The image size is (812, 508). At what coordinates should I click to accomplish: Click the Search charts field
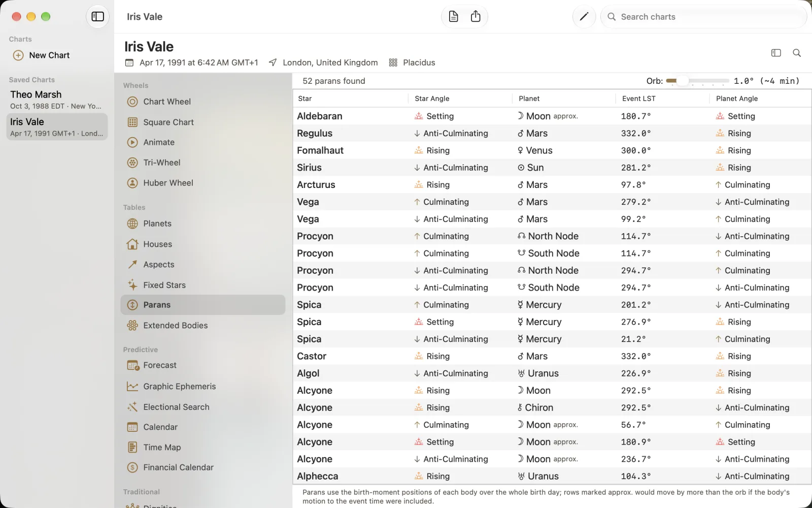704,17
